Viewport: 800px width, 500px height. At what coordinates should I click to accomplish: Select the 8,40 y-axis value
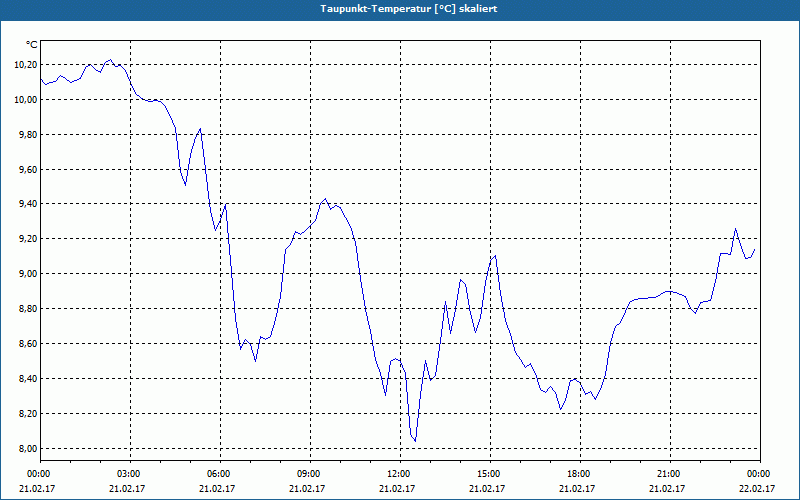(x=30, y=379)
